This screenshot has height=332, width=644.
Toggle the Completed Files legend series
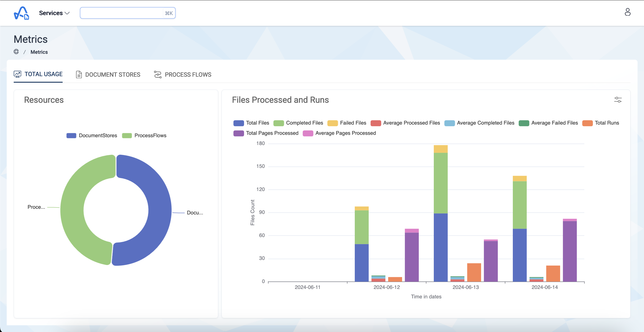(x=298, y=123)
